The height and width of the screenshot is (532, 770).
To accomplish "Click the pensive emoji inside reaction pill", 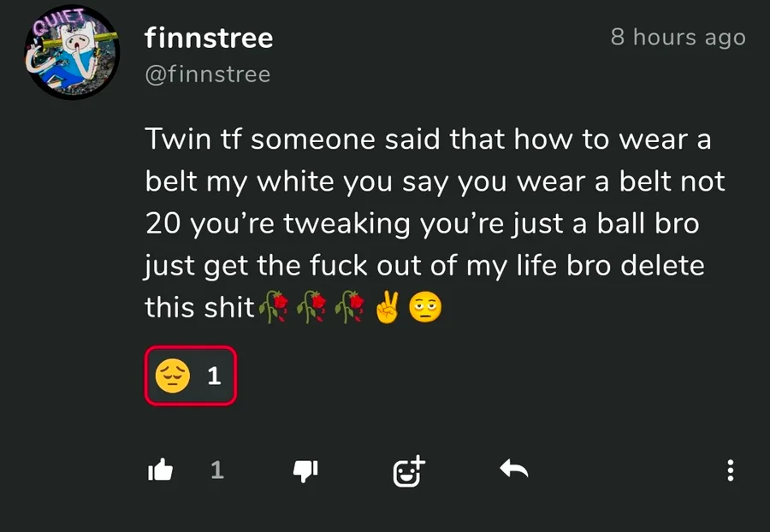I will point(172,376).
